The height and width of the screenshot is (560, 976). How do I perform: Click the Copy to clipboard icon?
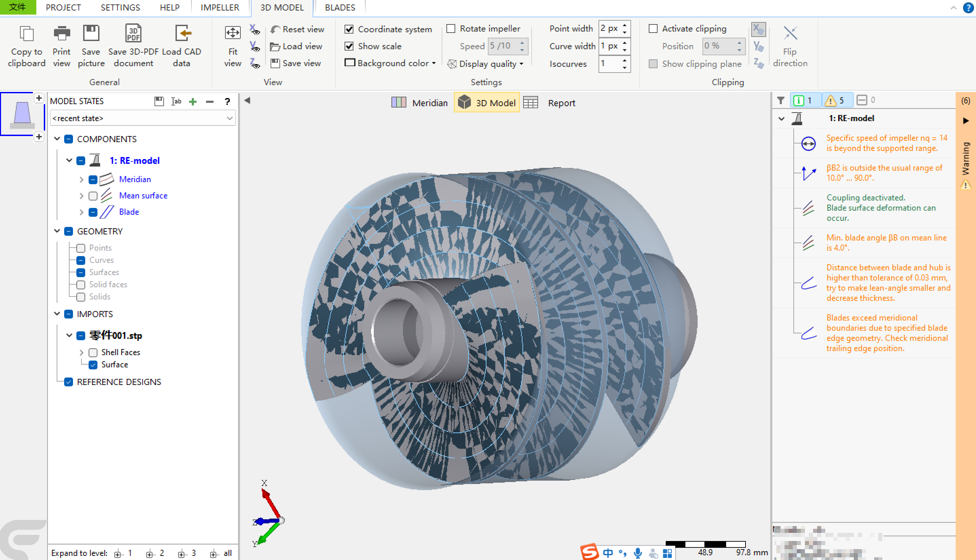[26, 34]
